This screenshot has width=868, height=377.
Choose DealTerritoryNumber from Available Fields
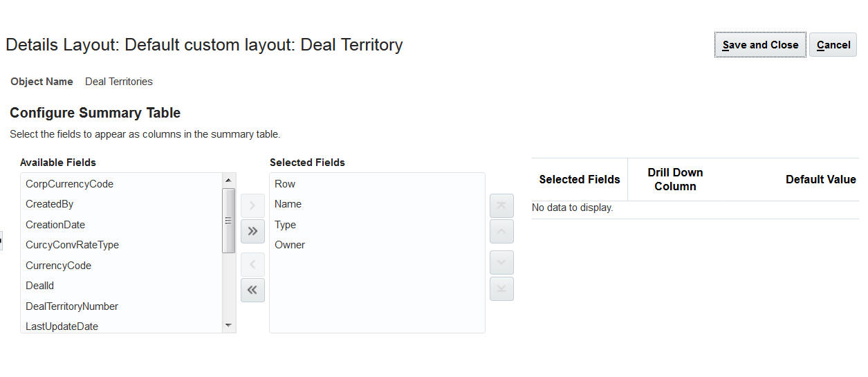tap(72, 306)
